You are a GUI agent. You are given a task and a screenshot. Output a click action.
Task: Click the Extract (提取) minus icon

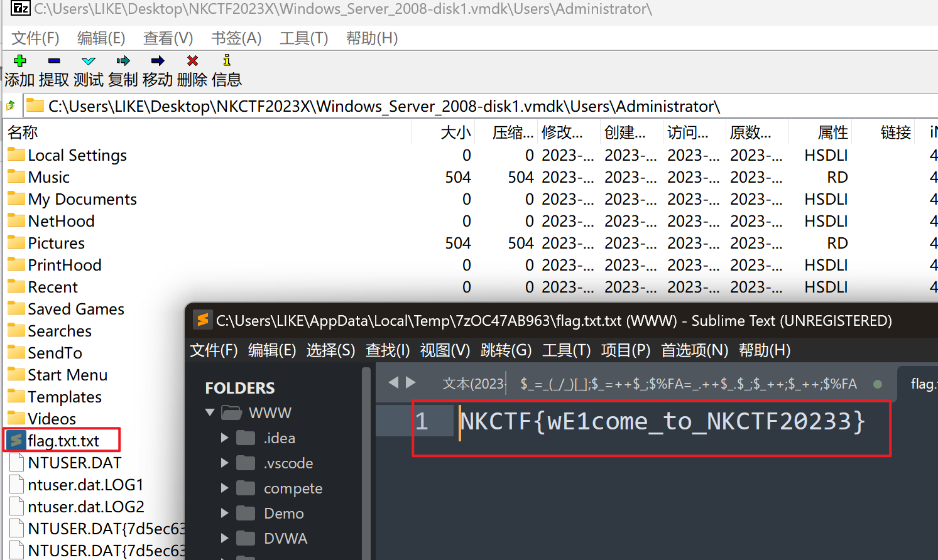[54, 60]
